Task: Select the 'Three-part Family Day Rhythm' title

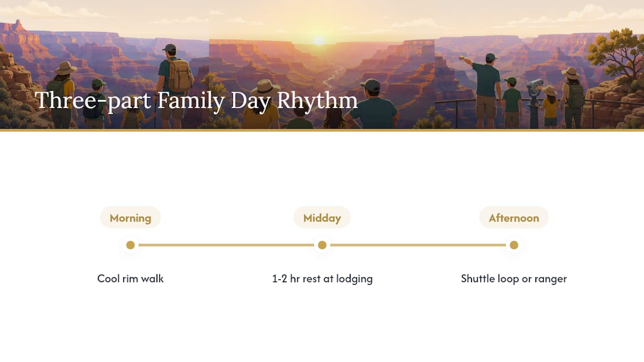Action: [196, 100]
